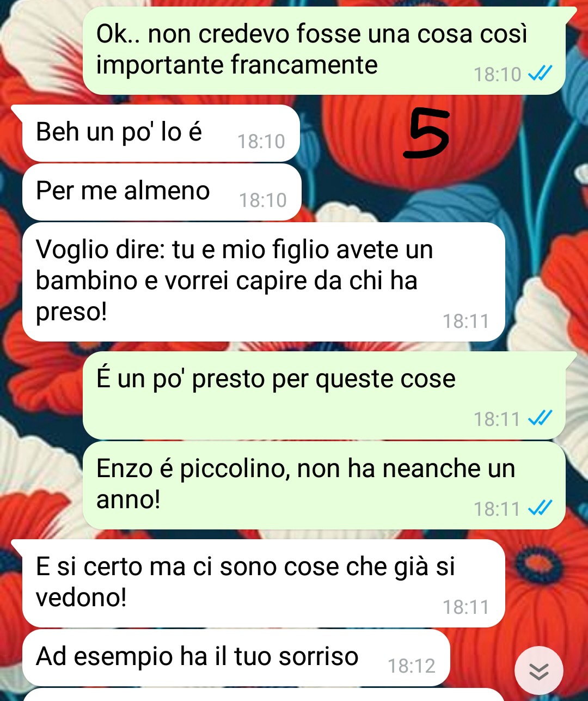Select the 'Per me almeno' message bubble

tap(162, 192)
